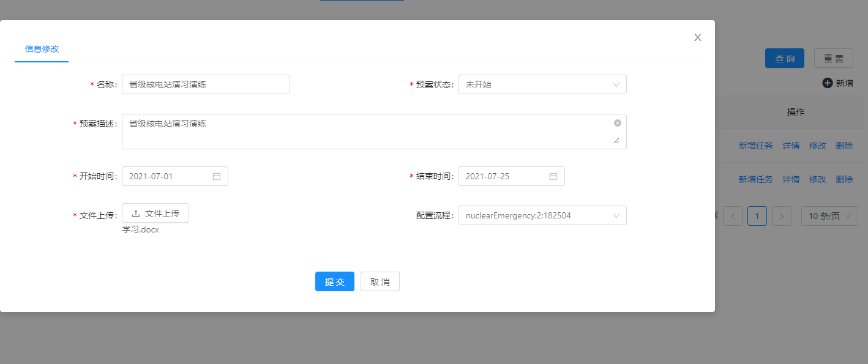Click the 取消 cancel button
This screenshot has width=868, height=364.
click(380, 281)
